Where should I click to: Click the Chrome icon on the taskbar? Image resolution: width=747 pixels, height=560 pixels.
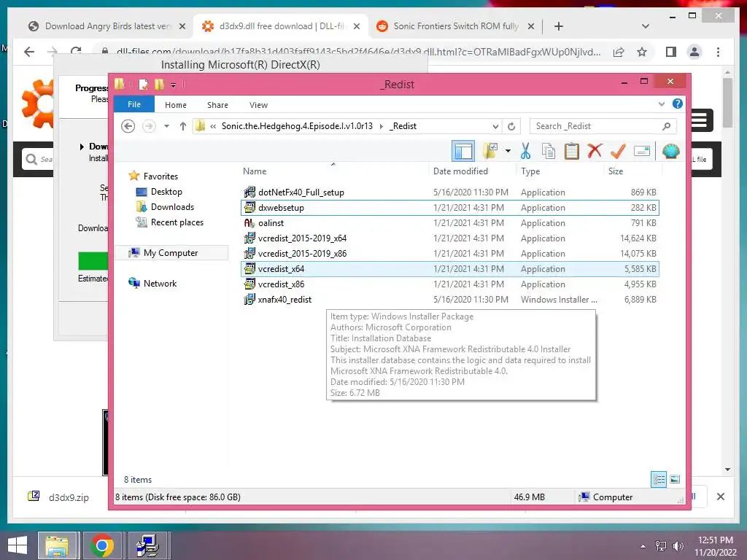(x=101, y=545)
